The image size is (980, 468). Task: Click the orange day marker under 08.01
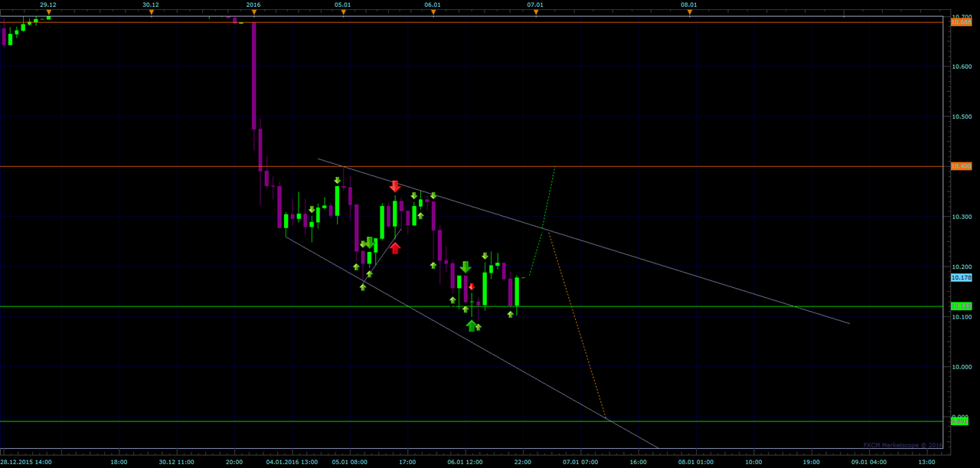[690, 12]
